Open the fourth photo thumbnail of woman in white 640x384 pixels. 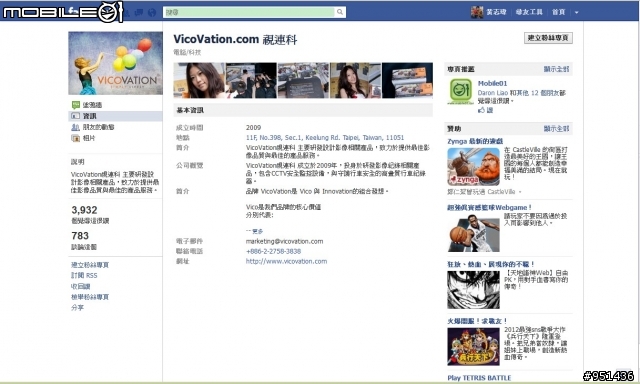[355, 80]
